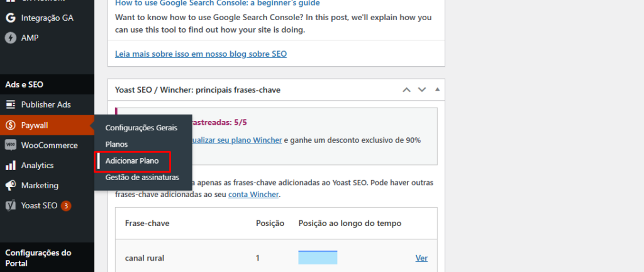
Task: Open AMP menu item
Action: (47, 38)
